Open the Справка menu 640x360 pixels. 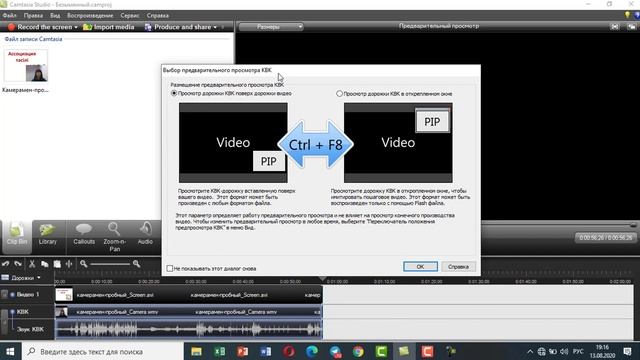tap(158, 16)
